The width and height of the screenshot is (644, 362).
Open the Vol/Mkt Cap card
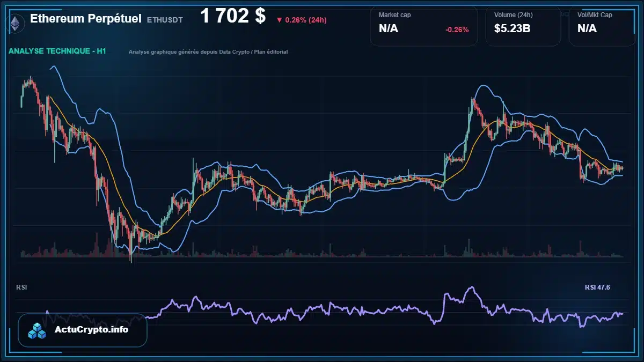click(602, 26)
